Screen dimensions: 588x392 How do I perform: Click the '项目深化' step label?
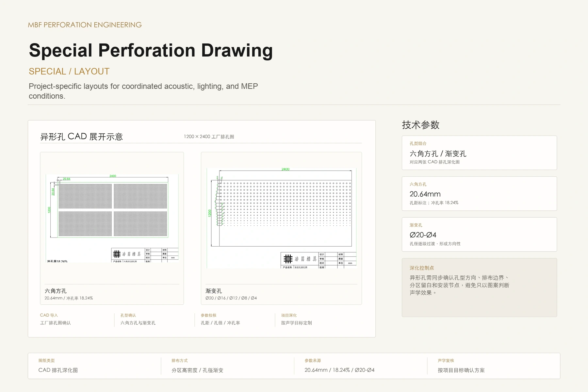coord(289,315)
